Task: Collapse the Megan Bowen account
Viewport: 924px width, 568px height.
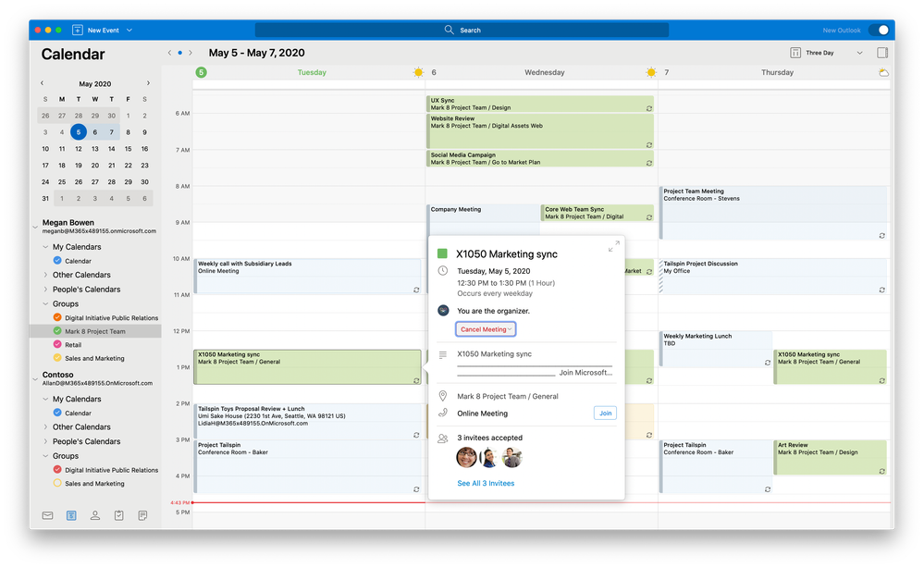Action: pos(35,227)
